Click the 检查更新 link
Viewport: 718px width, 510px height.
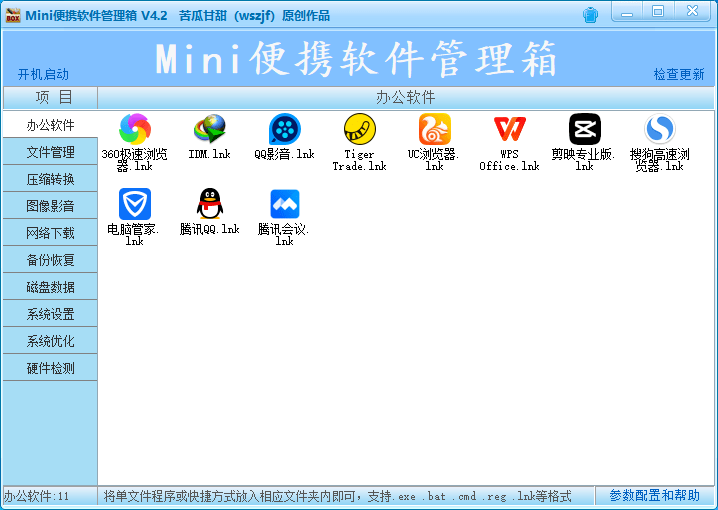pos(679,74)
